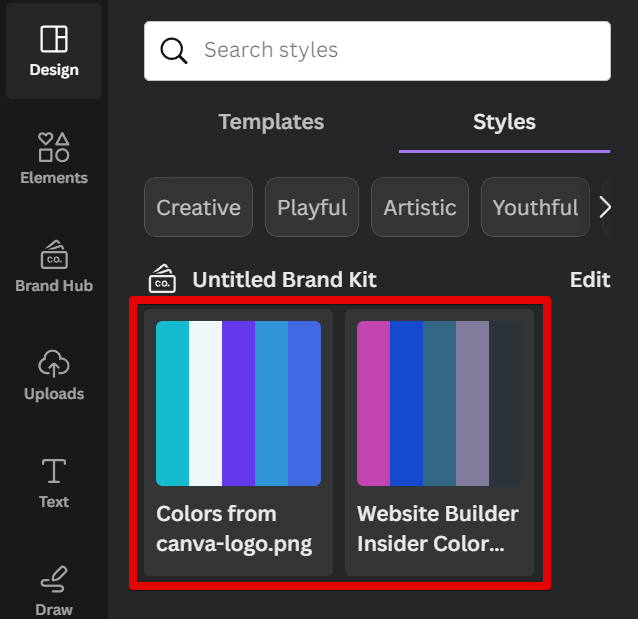Open the Uploads section
This screenshot has width=638, height=619.
(54, 375)
